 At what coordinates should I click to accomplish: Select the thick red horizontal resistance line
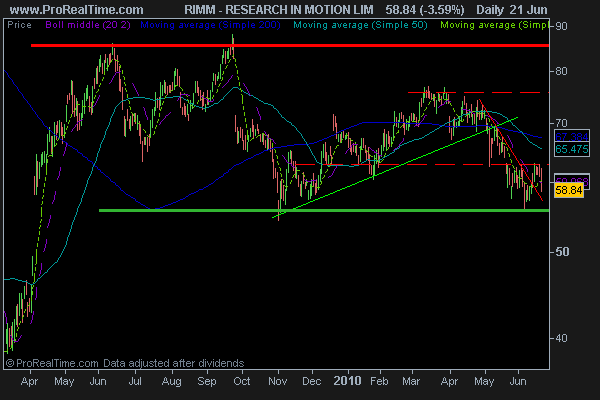coord(290,46)
